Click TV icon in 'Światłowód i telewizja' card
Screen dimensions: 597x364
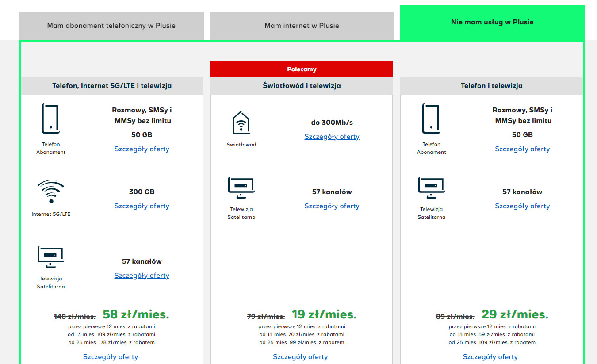[x=241, y=188]
